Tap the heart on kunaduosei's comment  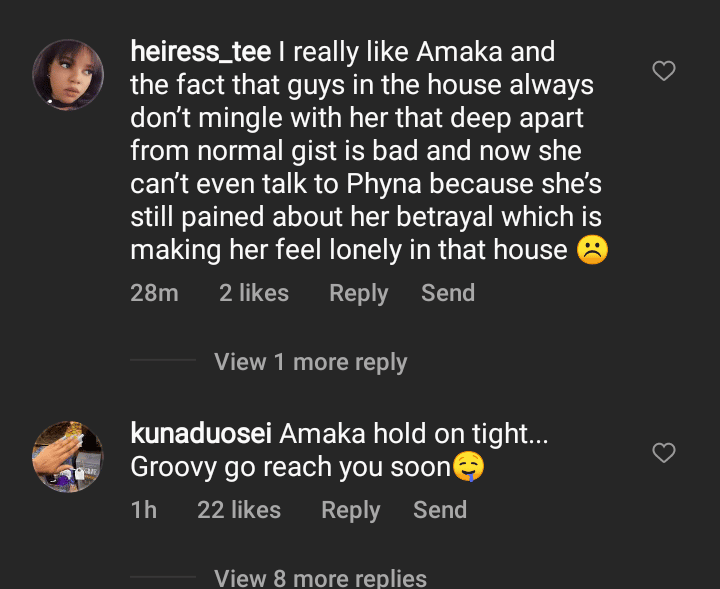pyautogui.click(x=663, y=453)
